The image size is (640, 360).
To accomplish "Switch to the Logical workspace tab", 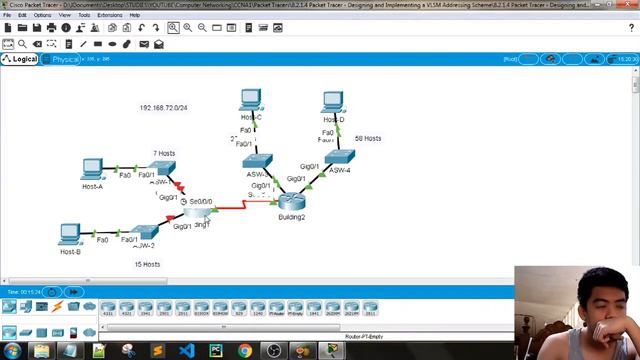I will (x=20, y=59).
